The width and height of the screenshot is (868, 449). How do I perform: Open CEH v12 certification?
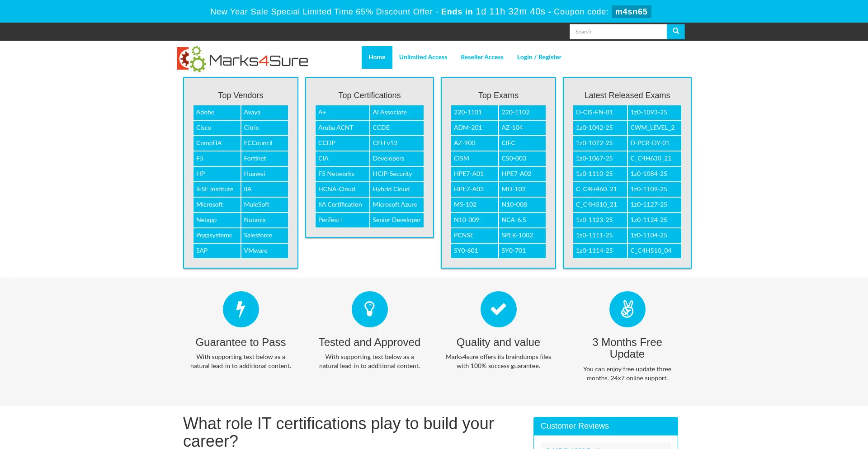tap(396, 143)
